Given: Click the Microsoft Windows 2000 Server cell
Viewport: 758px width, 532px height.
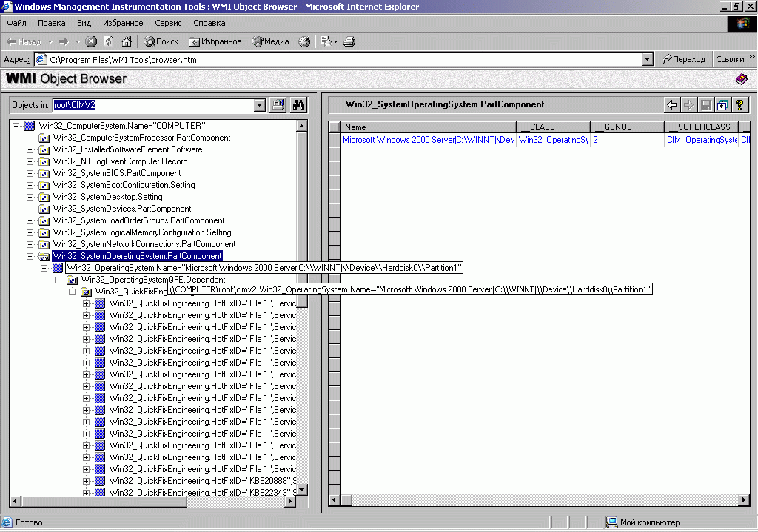Looking at the screenshot, I should [429, 140].
